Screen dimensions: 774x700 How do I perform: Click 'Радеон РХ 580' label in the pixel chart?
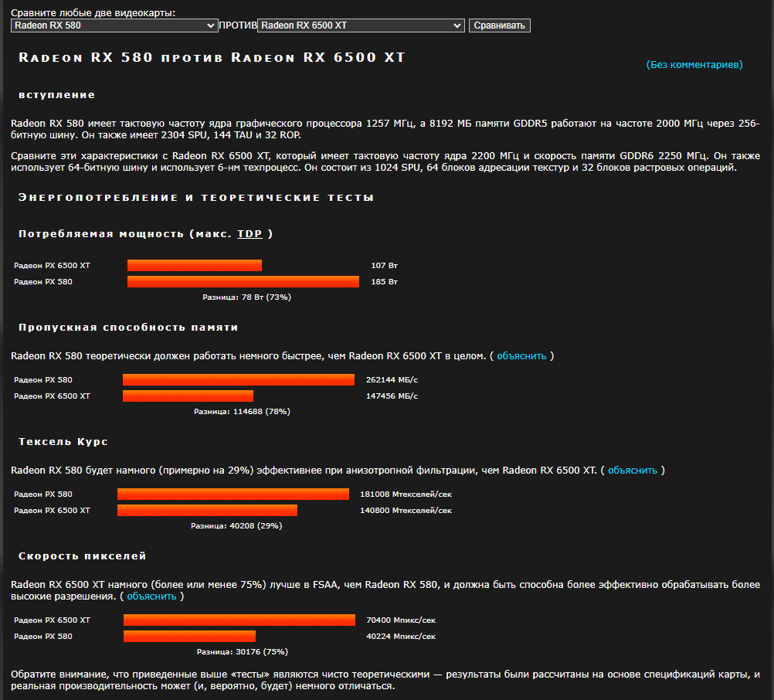click(43, 637)
